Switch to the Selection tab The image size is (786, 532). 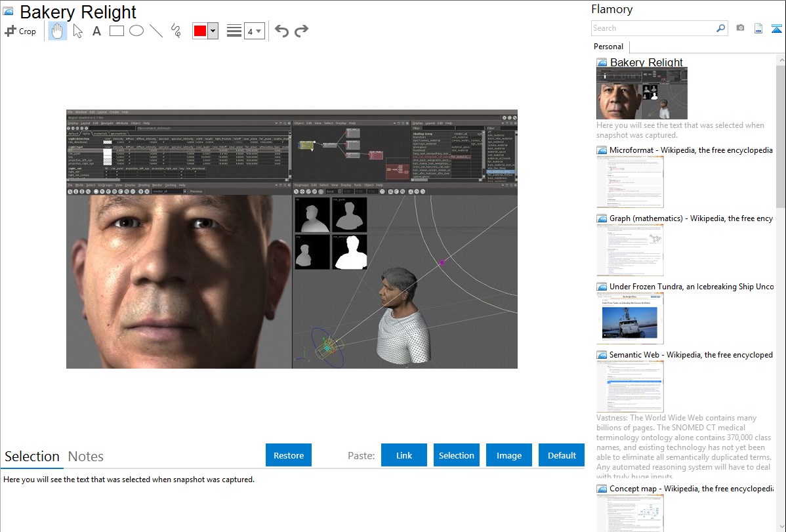point(32,457)
